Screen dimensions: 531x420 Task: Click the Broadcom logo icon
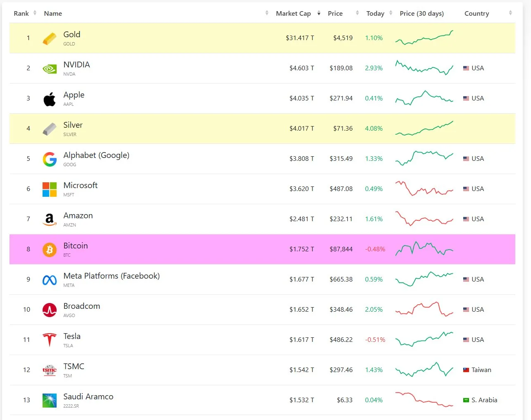pyautogui.click(x=50, y=310)
